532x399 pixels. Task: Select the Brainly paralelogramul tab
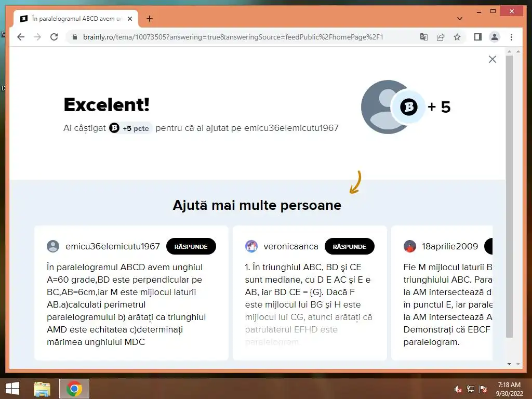[x=76, y=19]
